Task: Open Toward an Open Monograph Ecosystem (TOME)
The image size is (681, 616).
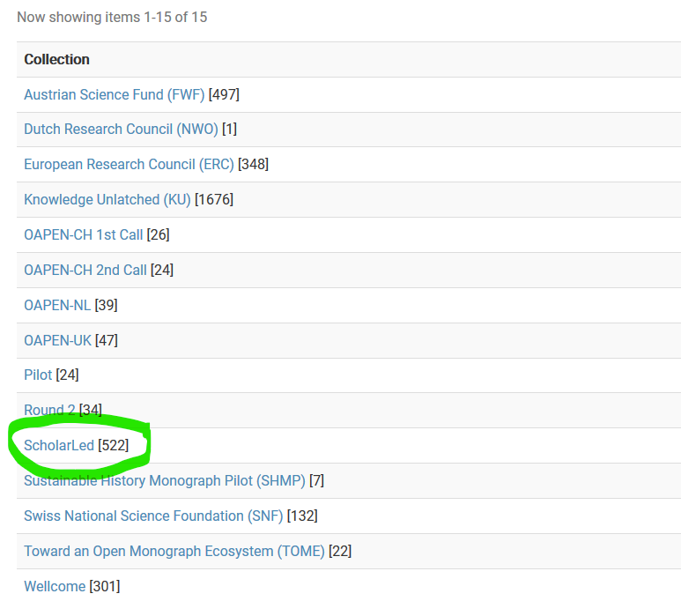Action: point(174,551)
